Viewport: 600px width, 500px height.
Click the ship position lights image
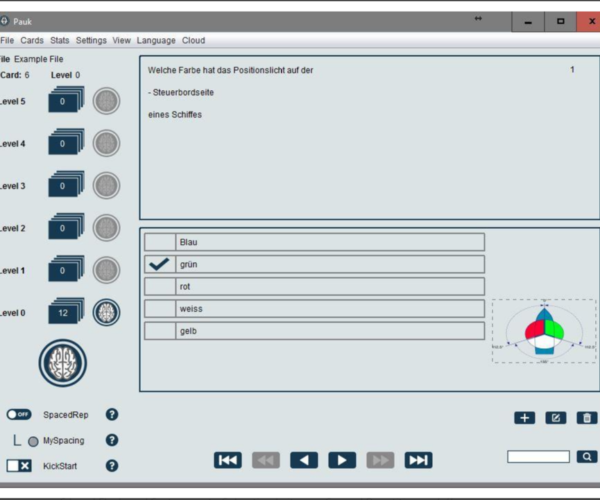544,331
